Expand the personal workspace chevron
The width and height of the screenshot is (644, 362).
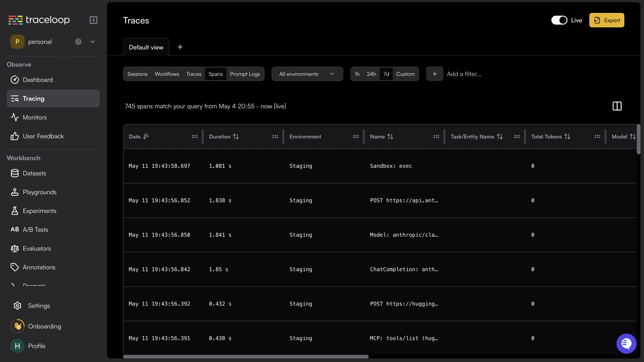[92, 41]
